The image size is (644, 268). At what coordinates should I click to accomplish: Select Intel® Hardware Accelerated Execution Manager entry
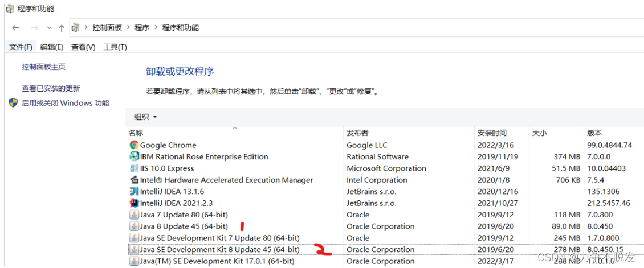pos(227,179)
